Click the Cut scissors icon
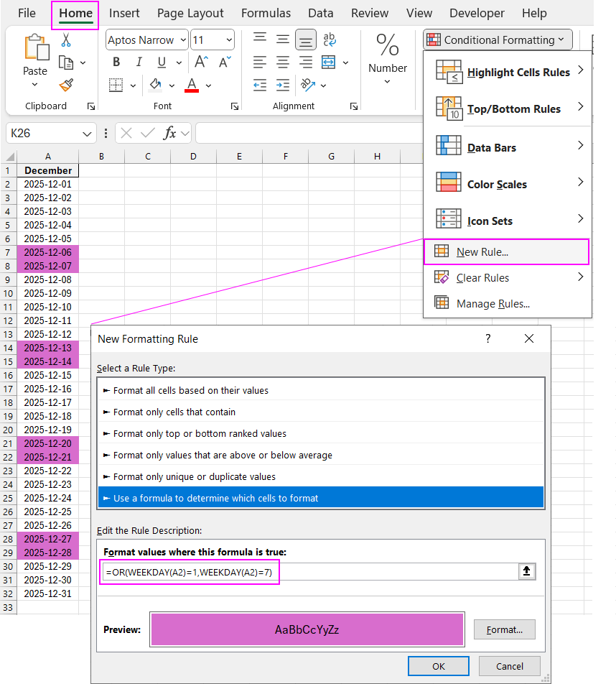The width and height of the screenshot is (616, 684). coord(66,40)
